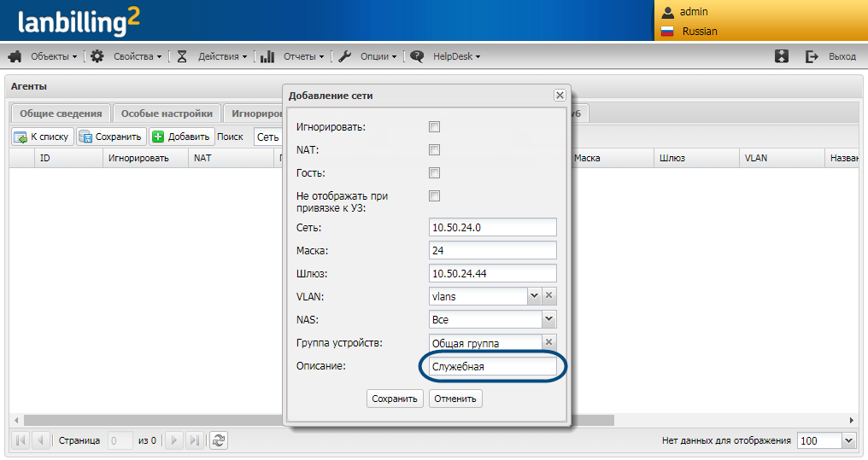Close the Добавление сети dialog

(x=560, y=95)
